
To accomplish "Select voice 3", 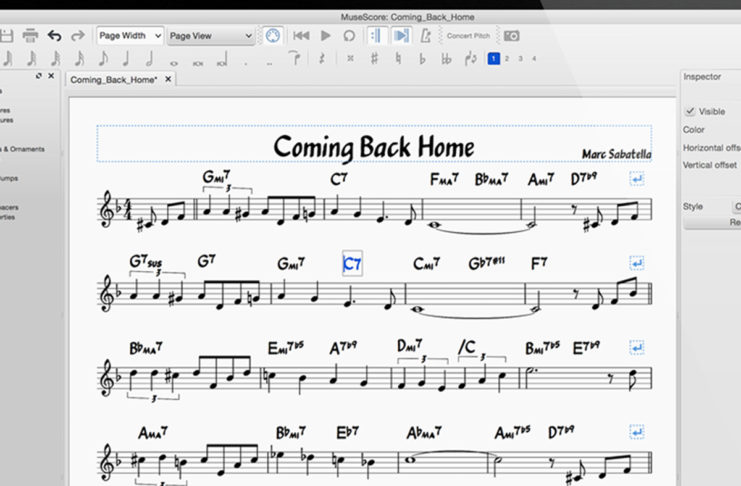I will pyautogui.click(x=521, y=59).
